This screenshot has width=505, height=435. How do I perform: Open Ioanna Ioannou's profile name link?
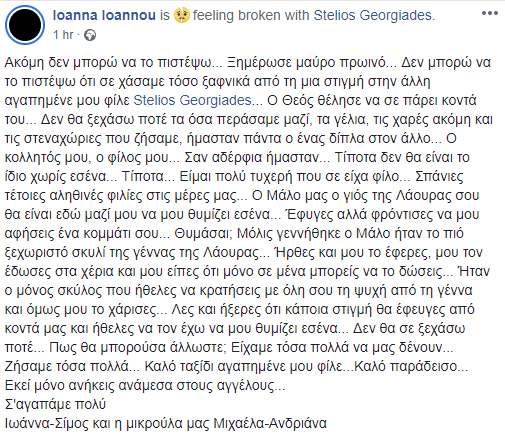click(104, 15)
